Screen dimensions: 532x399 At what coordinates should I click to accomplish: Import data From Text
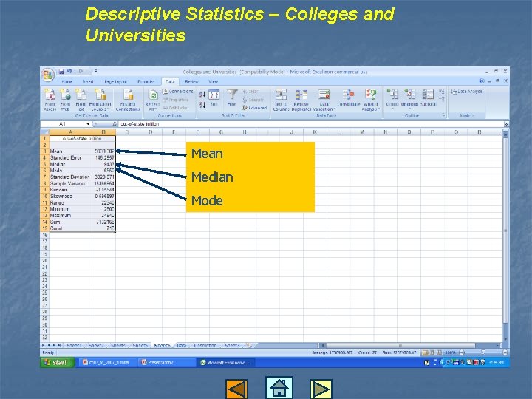tap(81, 100)
